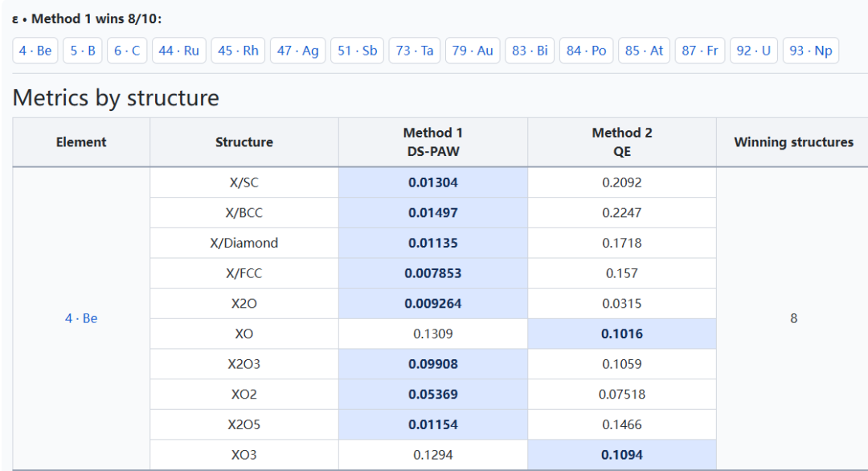
Task: Click the Method 1 DS-PAW header
Action: [x=433, y=142]
